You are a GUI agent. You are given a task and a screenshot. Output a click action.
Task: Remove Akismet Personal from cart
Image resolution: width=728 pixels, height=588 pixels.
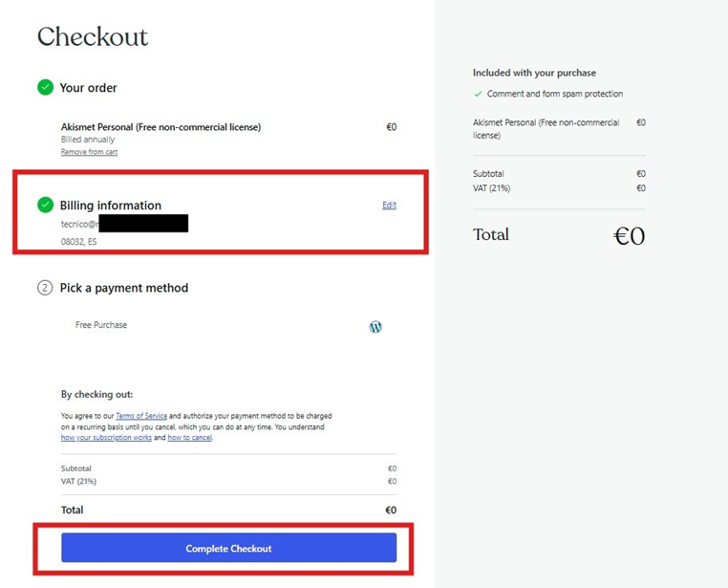click(89, 152)
